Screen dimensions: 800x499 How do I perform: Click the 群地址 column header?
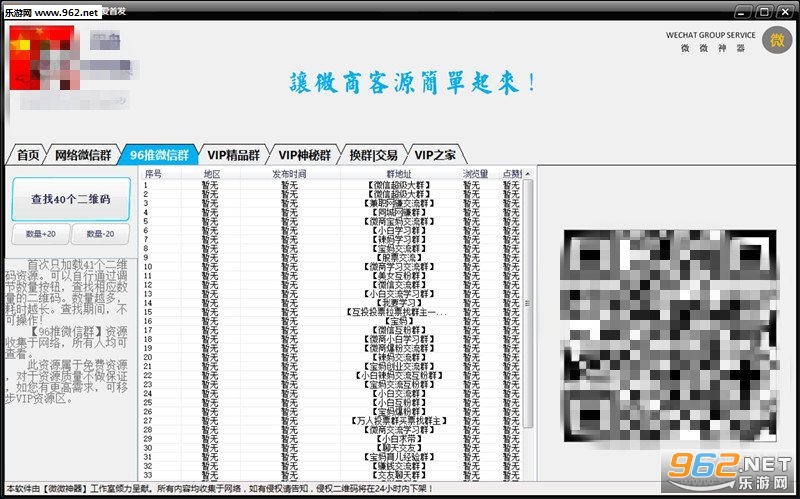click(399, 173)
